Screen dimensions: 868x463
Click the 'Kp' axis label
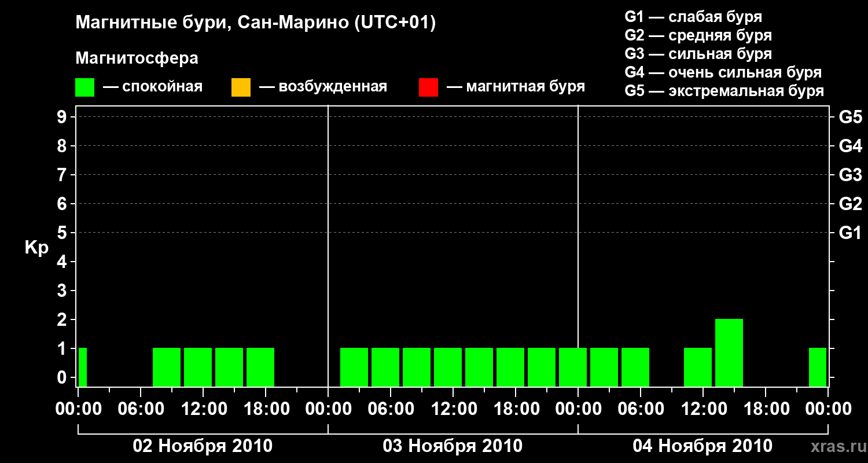click(x=36, y=247)
